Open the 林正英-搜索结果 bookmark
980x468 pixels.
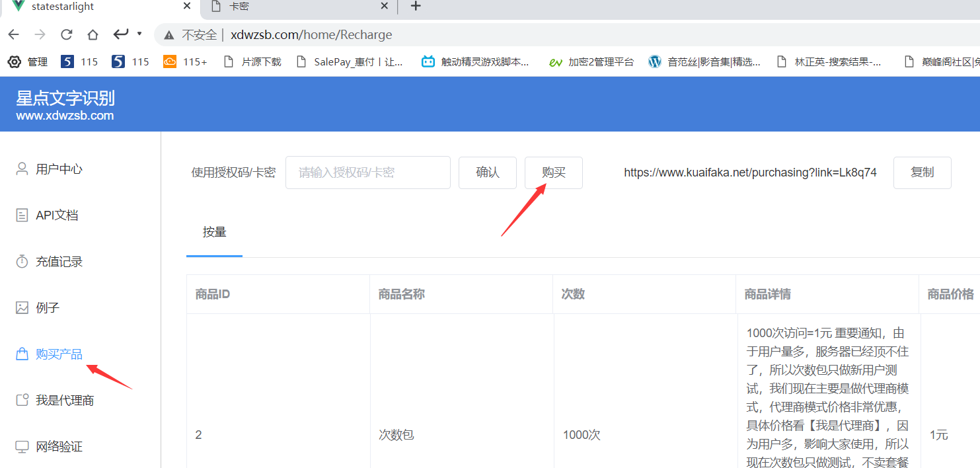click(829, 61)
